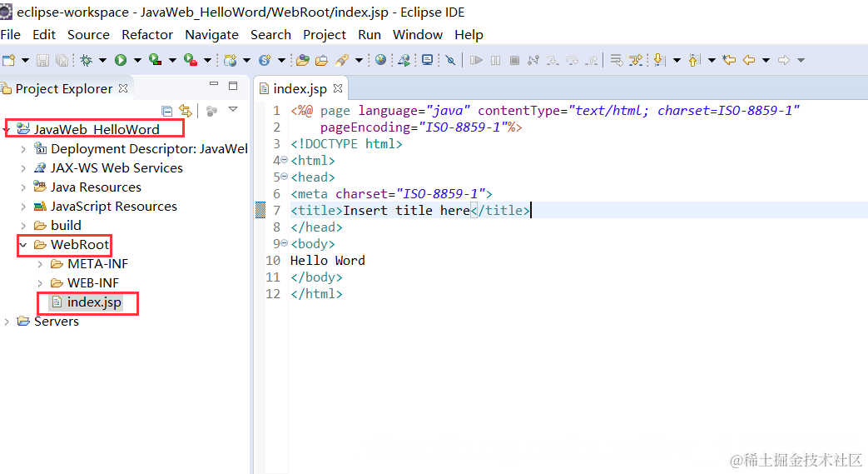Select the index.jsp editor tab

point(300,88)
